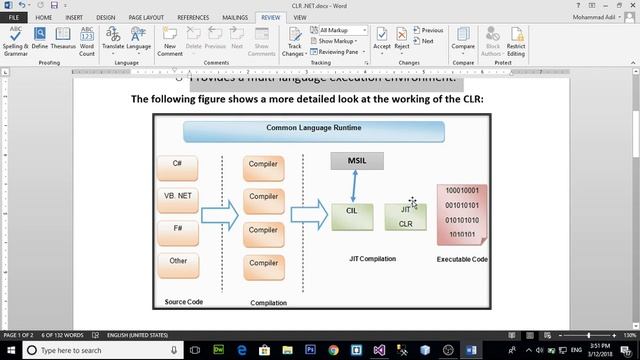This screenshot has width=640, height=360.
Task: Zoom in with the plus button
Action: pyautogui.click(x=614, y=335)
